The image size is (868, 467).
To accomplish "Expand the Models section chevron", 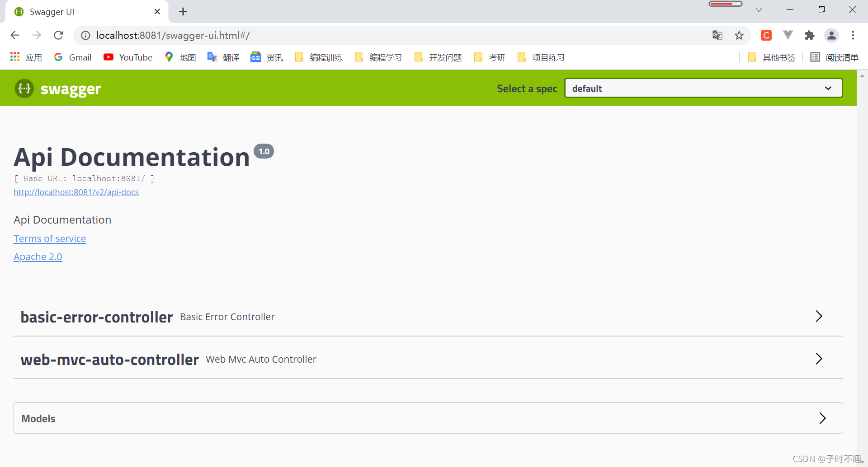I will (822, 418).
